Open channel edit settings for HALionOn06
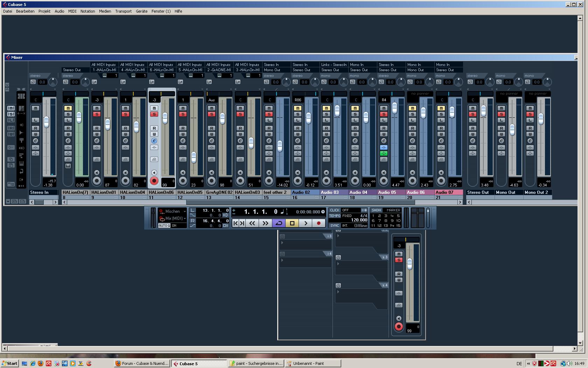The image size is (588, 368). pos(154,141)
